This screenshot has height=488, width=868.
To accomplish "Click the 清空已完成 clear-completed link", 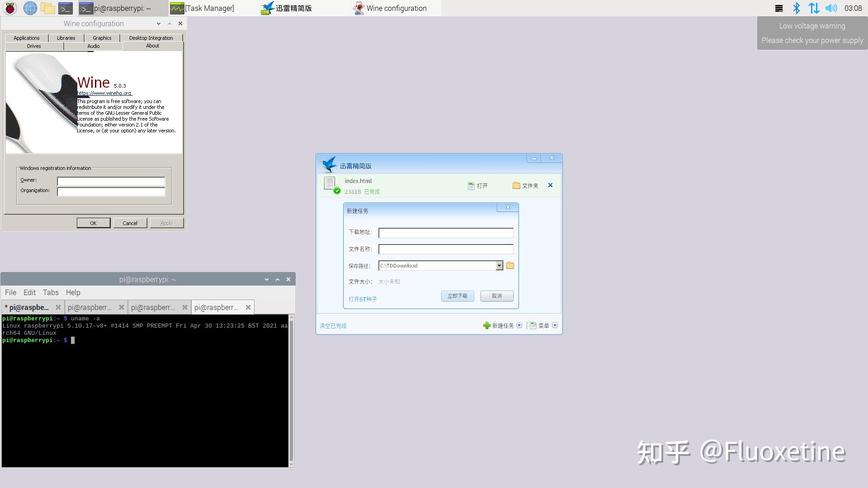I will (x=333, y=325).
